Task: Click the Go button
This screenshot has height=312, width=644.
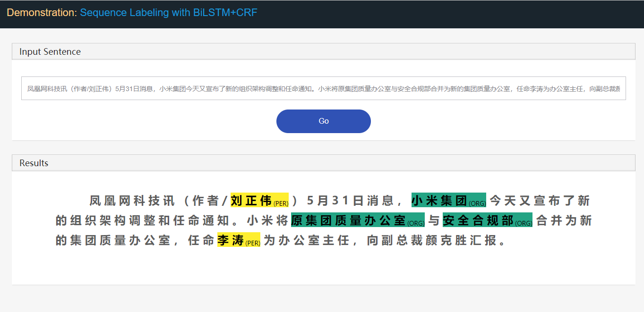Action: point(323,121)
